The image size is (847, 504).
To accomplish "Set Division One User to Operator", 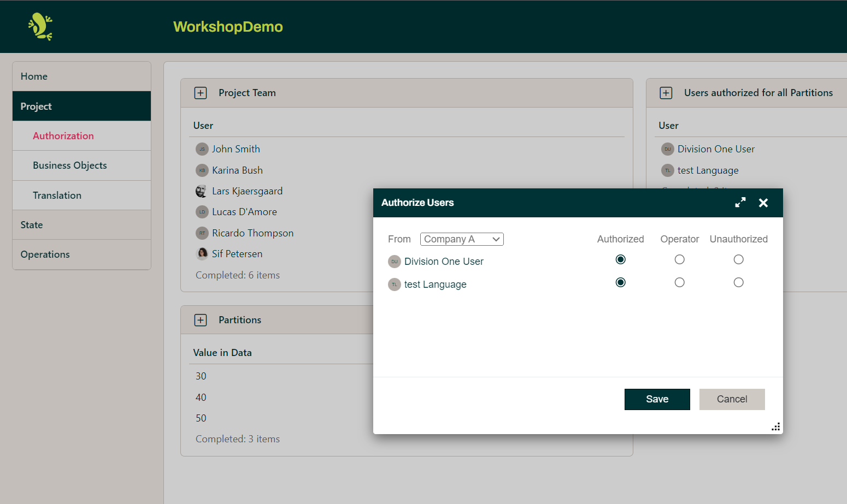I will (679, 259).
